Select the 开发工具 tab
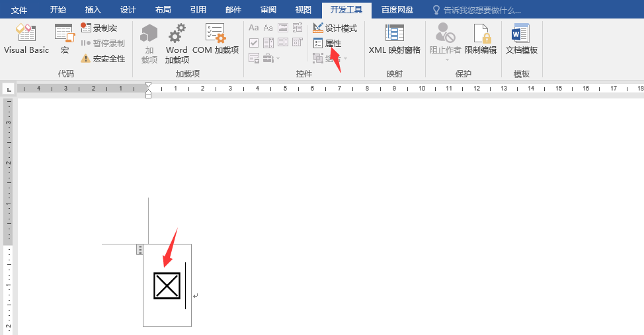 346,10
